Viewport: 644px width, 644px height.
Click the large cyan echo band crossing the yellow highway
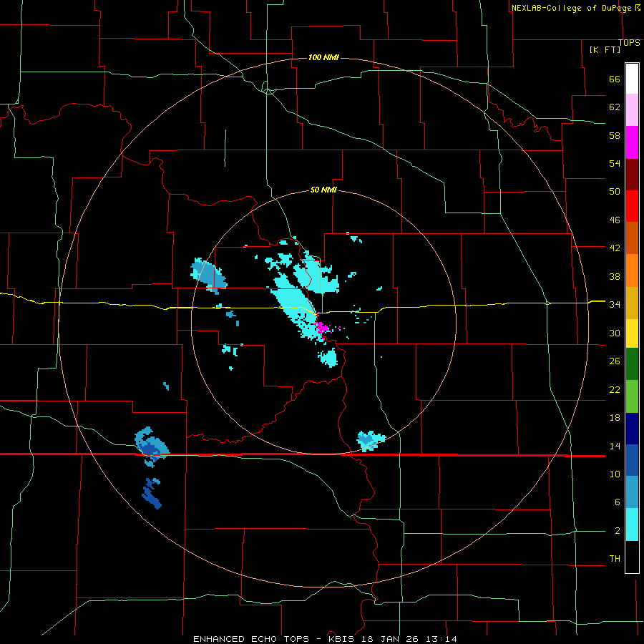coord(296,306)
